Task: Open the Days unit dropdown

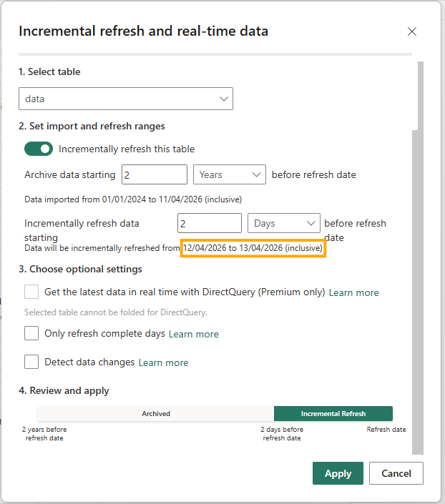Action: [284, 223]
